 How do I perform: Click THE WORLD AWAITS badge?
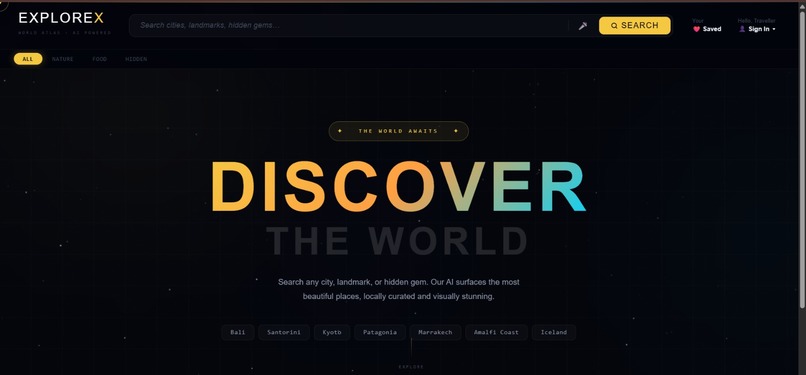coord(398,131)
